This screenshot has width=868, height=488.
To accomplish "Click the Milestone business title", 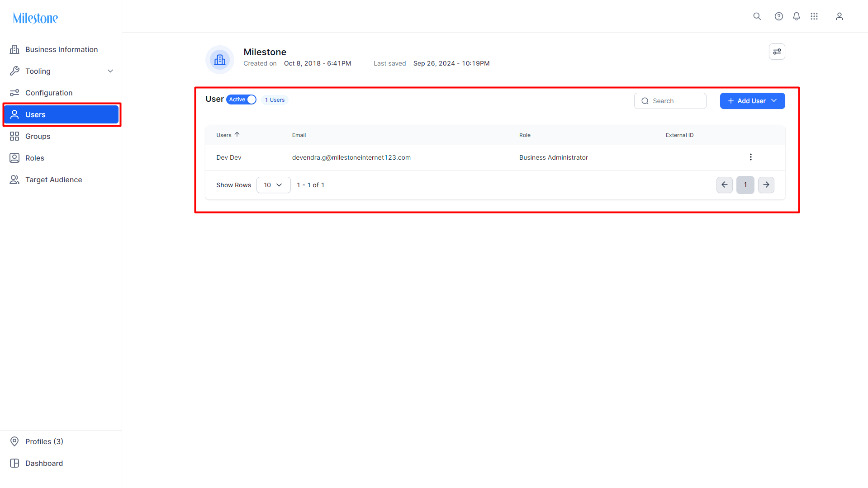I will click(265, 52).
